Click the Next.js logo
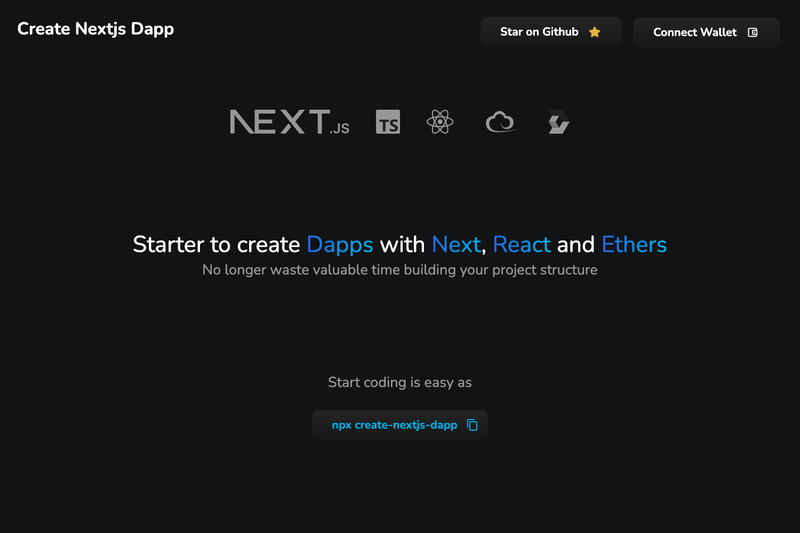 pyautogui.click(x=289, y=122)
